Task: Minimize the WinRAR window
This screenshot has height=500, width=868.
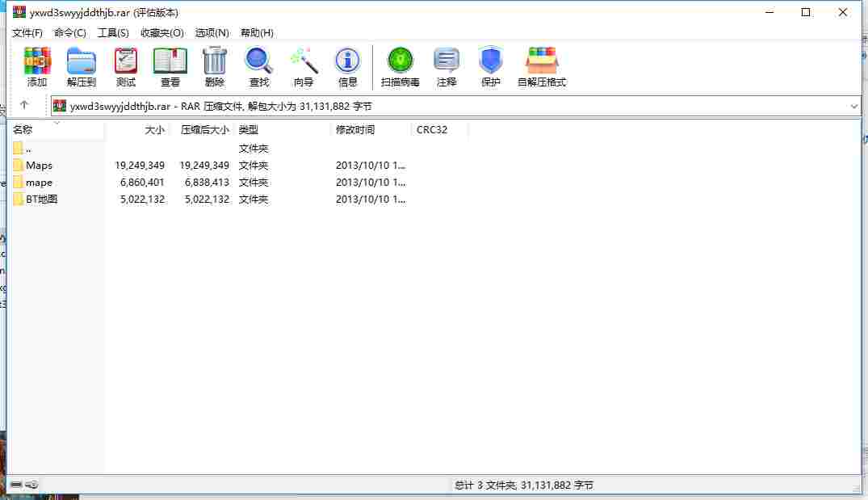Action: (769, 11)
